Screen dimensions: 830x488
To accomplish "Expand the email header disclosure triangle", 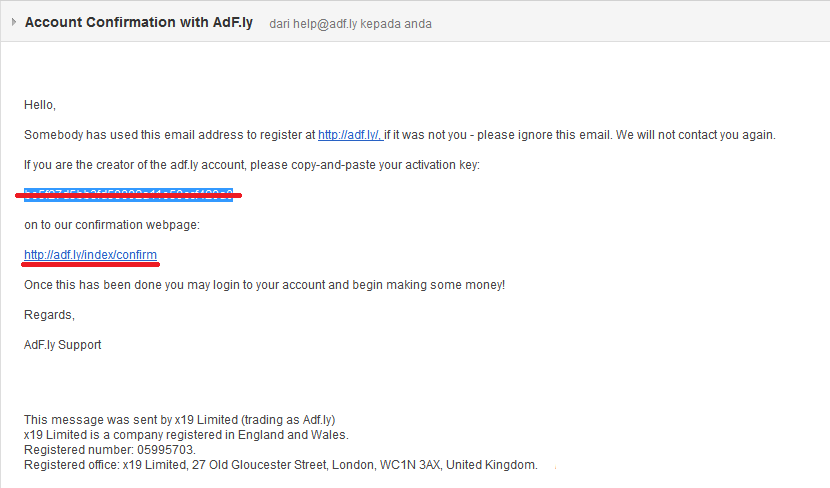I will [13, 22].
